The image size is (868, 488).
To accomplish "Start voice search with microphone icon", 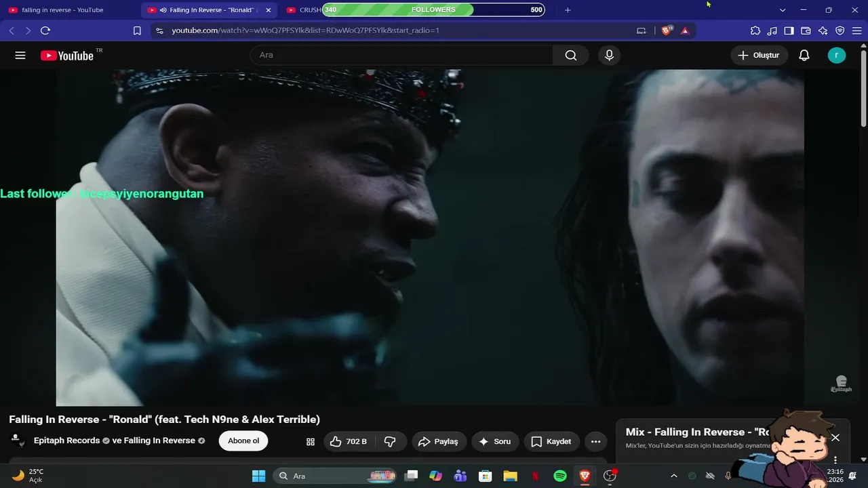I will click(609, 56).
